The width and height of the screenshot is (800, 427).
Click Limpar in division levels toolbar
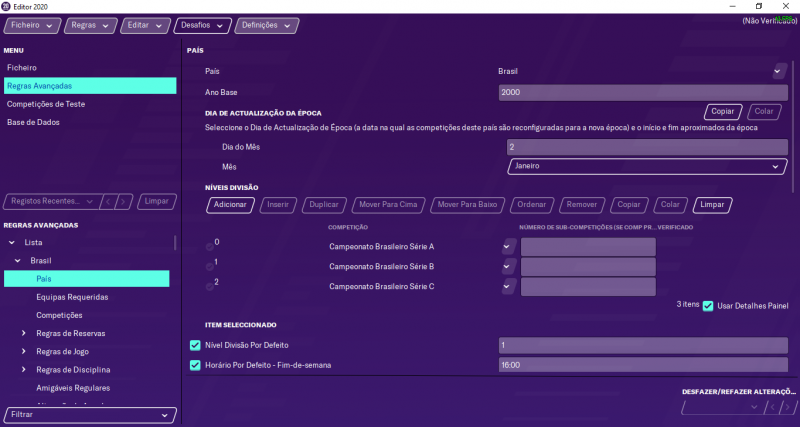click(712, 205)
